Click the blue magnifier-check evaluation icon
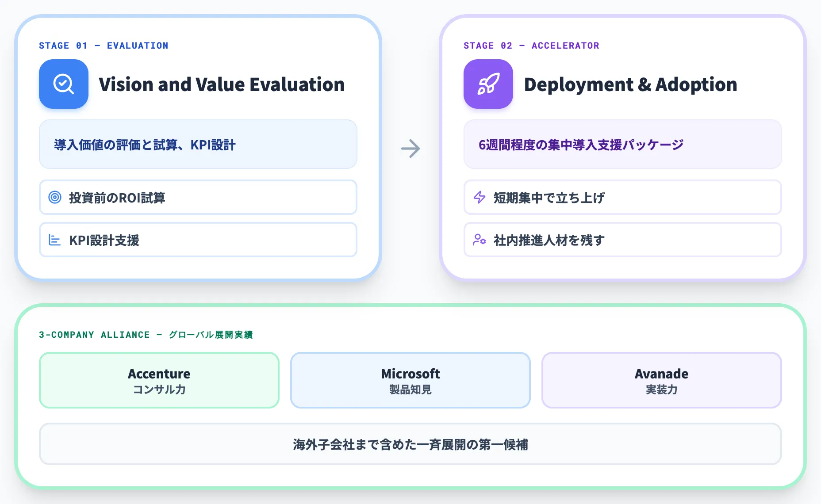821x504 pixels. (x=64, y=84)
